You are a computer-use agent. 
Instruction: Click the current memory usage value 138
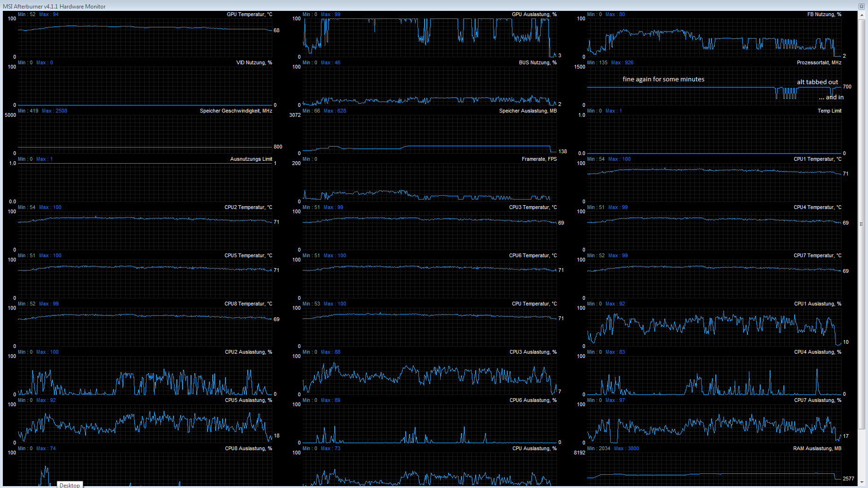click(563, 152)
